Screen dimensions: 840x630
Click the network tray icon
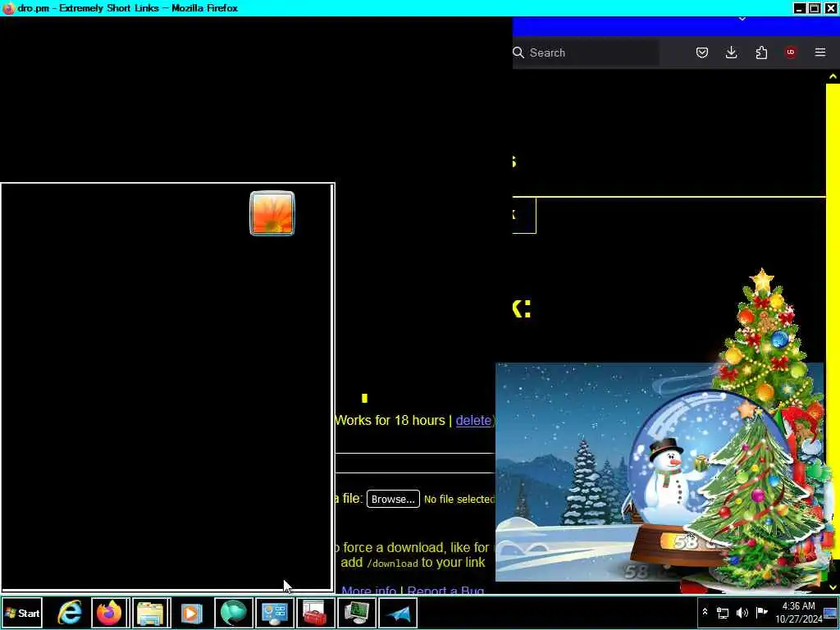(x=723, y=613)
